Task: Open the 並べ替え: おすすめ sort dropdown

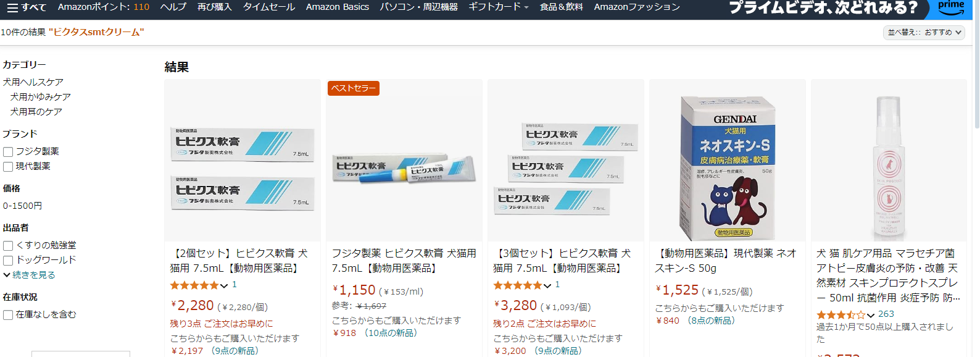Action: (924, 32)
